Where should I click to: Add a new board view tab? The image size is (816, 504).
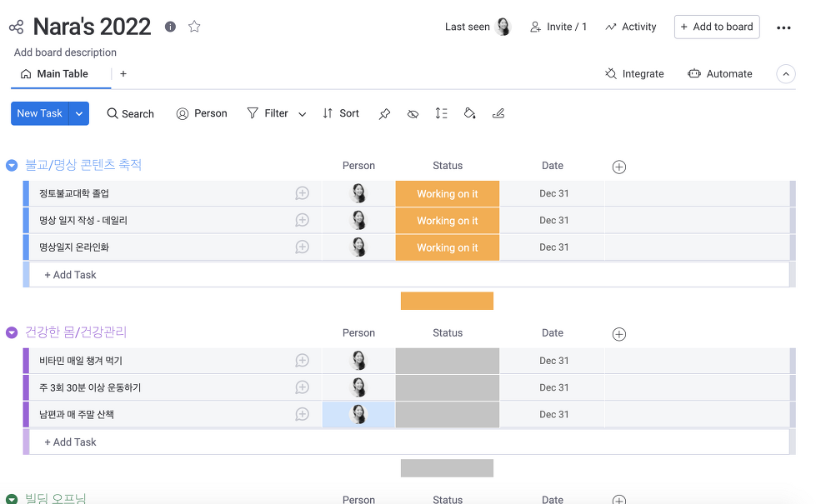(x=123, y=74)
